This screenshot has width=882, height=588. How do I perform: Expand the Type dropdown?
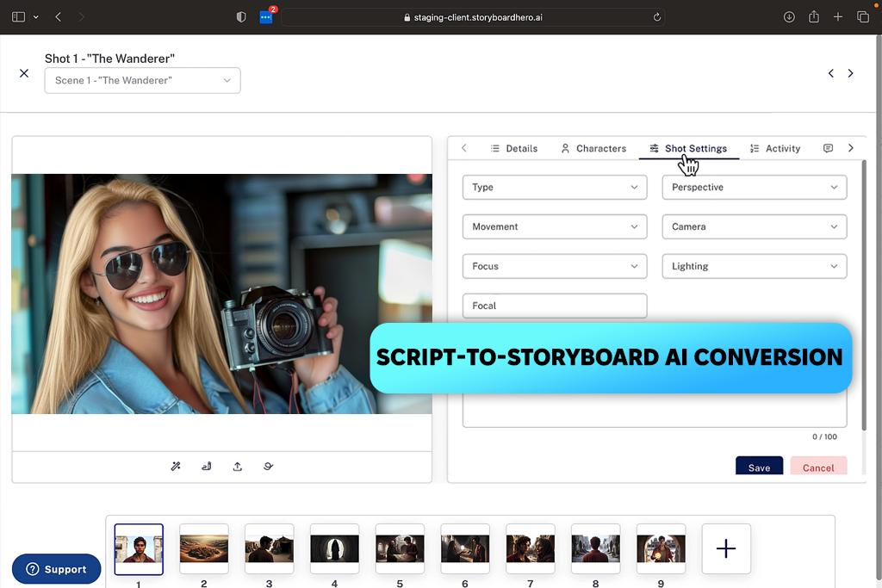pyautogui.click(x=555, y=187)
